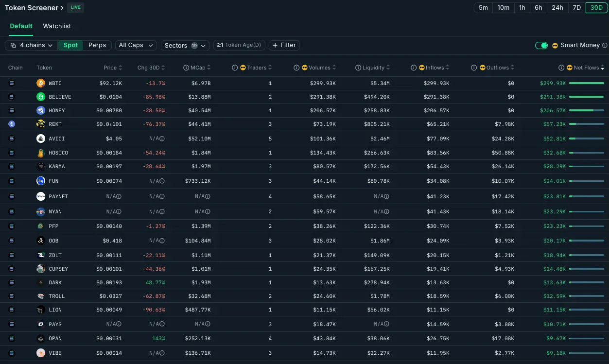Click the Ethereum chain icon in REKT row
The width and height of the screenshot is (609, 364).
pyautogui.click(x=12, y=124)
